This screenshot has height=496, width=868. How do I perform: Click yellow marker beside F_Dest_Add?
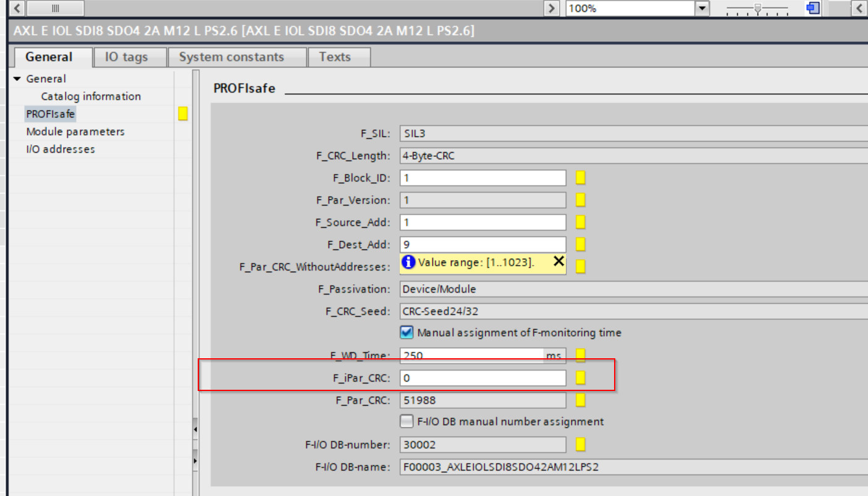point(581,245)
